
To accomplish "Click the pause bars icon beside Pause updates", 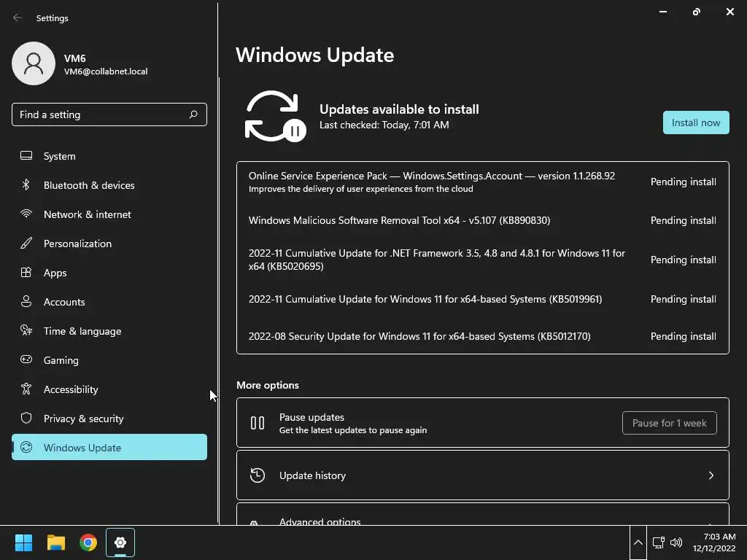I will pos(258,423).
